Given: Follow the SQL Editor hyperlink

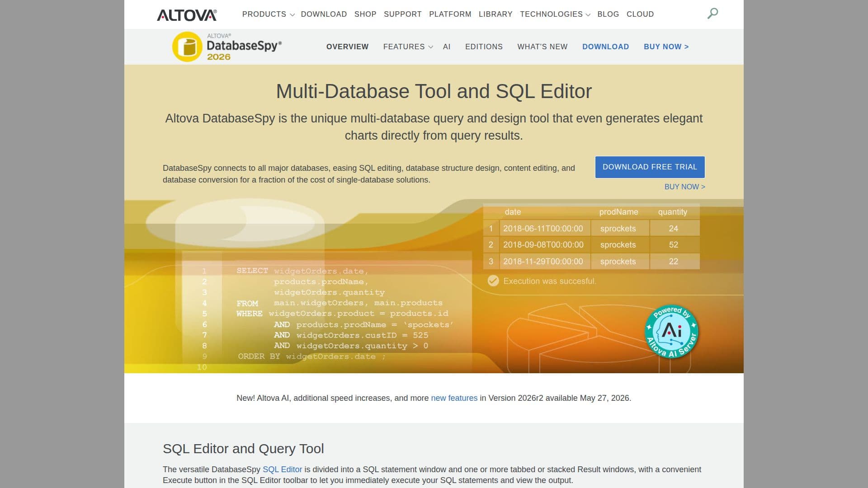Looking at the screenshot, I should (x=282, y=469).
